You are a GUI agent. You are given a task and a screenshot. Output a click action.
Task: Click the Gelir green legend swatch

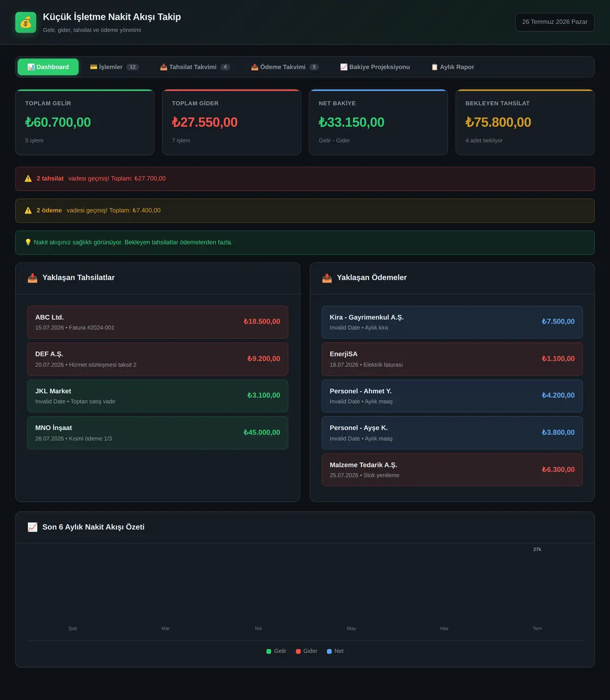pyautogui.click(x=269, y=651)
